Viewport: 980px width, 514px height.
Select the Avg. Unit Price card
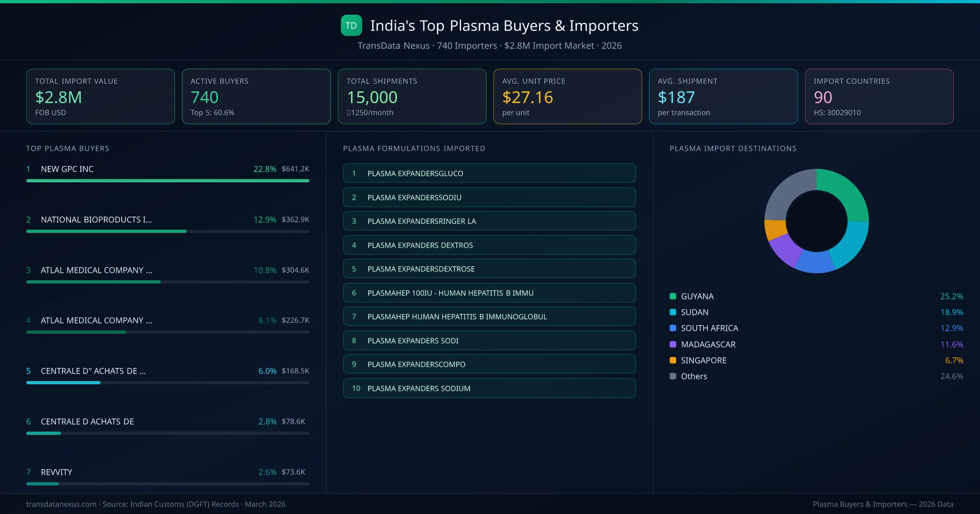568,96
